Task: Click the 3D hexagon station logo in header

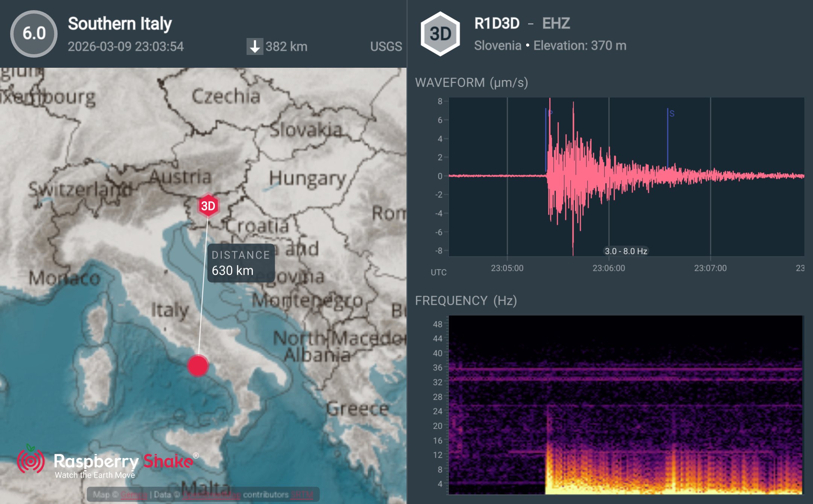Action: click(x=440, y=34)
